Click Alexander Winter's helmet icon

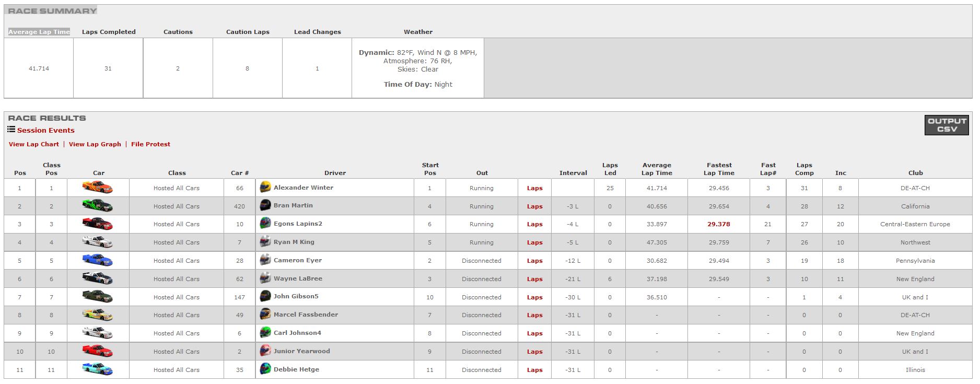(265, 187)
